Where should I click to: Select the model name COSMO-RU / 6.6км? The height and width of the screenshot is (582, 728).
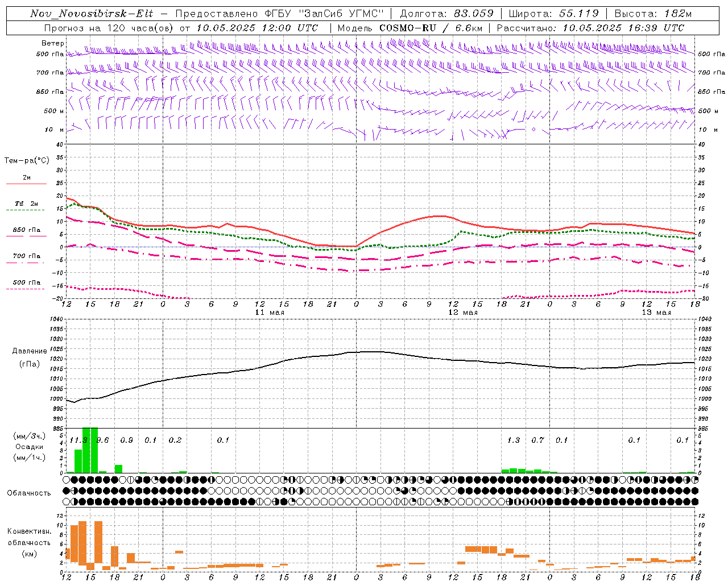click(431, 28)
